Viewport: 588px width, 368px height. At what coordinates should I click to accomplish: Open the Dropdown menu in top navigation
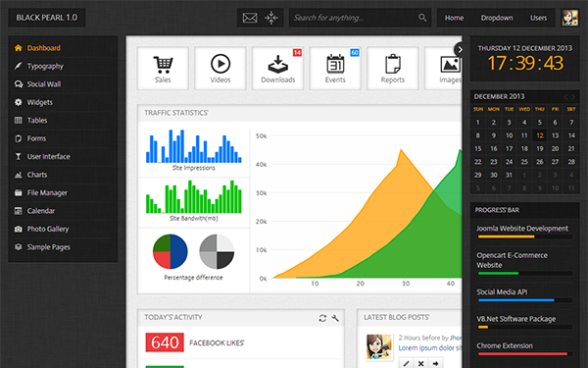tap(497, 18)
